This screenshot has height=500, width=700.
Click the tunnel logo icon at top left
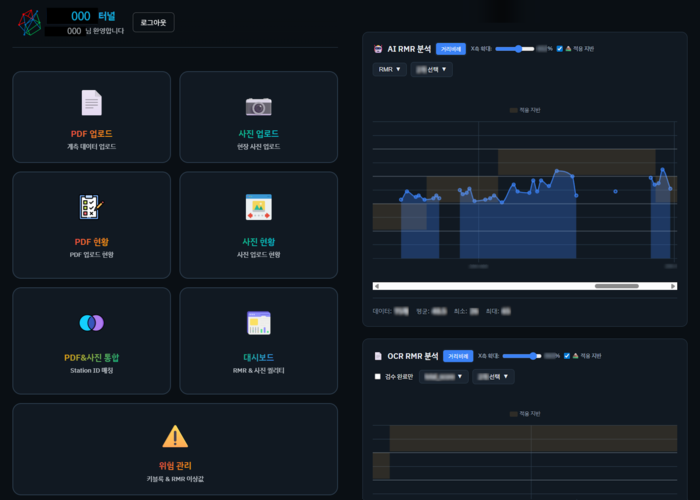pos(31,22)
